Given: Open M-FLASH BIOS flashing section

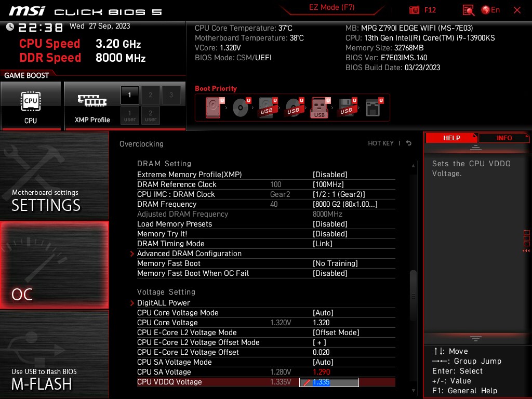Looking at the screenshot, I should coord(54,354).
